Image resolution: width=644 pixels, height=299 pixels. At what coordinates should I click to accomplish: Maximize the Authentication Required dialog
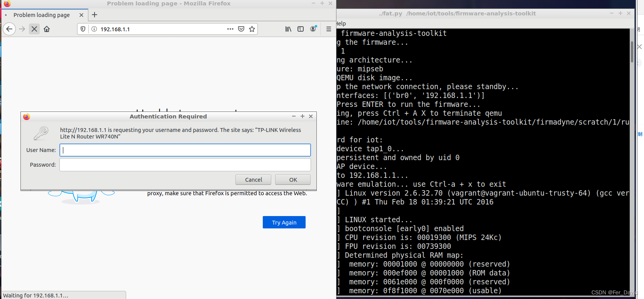point(302,116)
